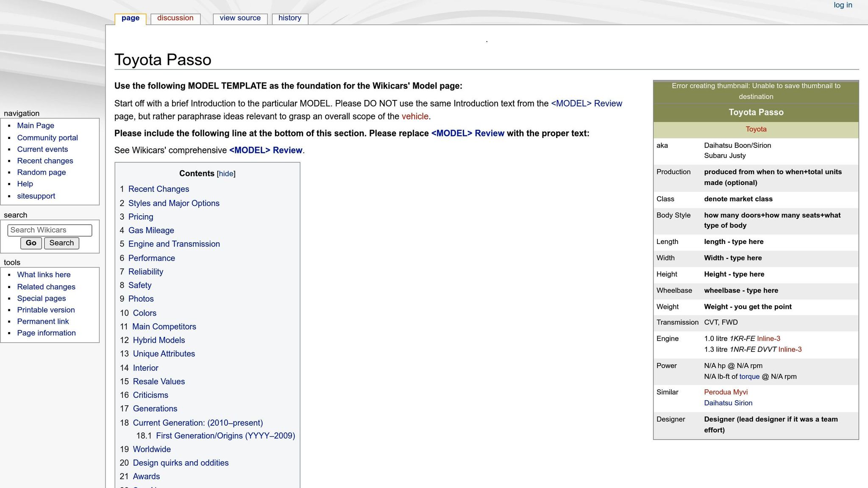Click the torque link in Power row
The image size is (868, 488).
[749, 377]
